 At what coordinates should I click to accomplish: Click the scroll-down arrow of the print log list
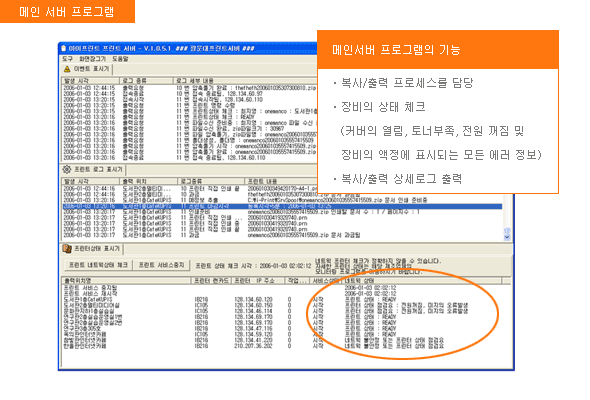click(x=507, y=237)
